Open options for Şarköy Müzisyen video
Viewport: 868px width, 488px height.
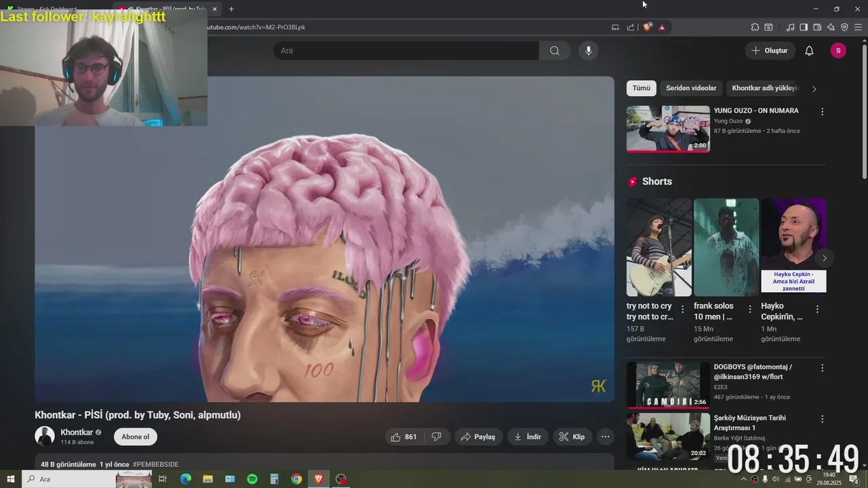[823, 420]
